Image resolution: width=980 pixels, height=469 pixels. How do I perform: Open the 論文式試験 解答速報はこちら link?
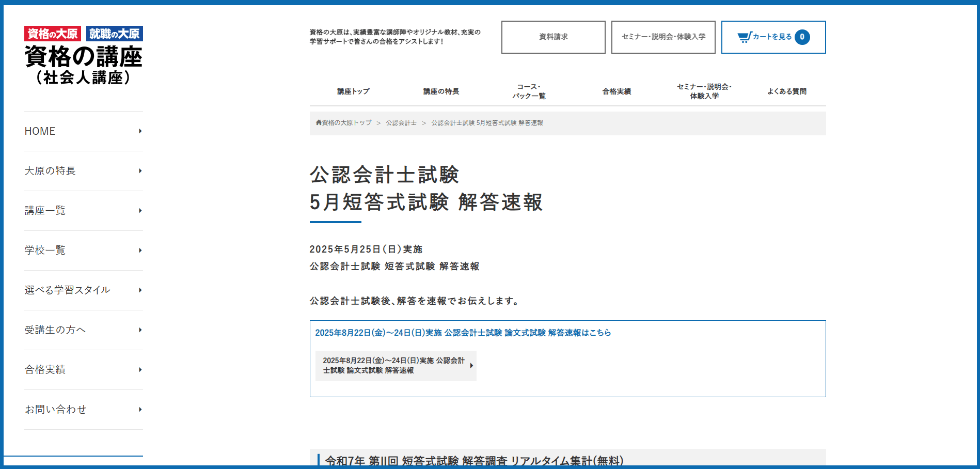(x=463, y=333)
